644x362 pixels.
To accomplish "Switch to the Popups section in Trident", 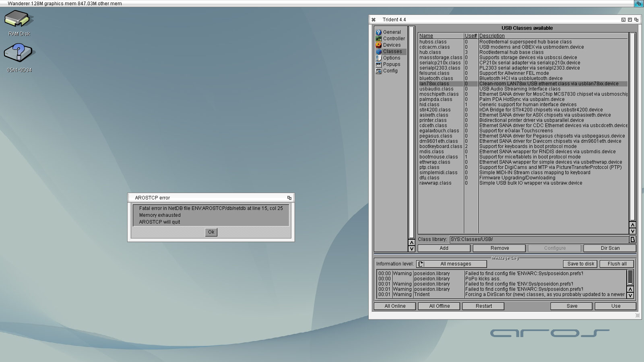I will tap(391, 64).
